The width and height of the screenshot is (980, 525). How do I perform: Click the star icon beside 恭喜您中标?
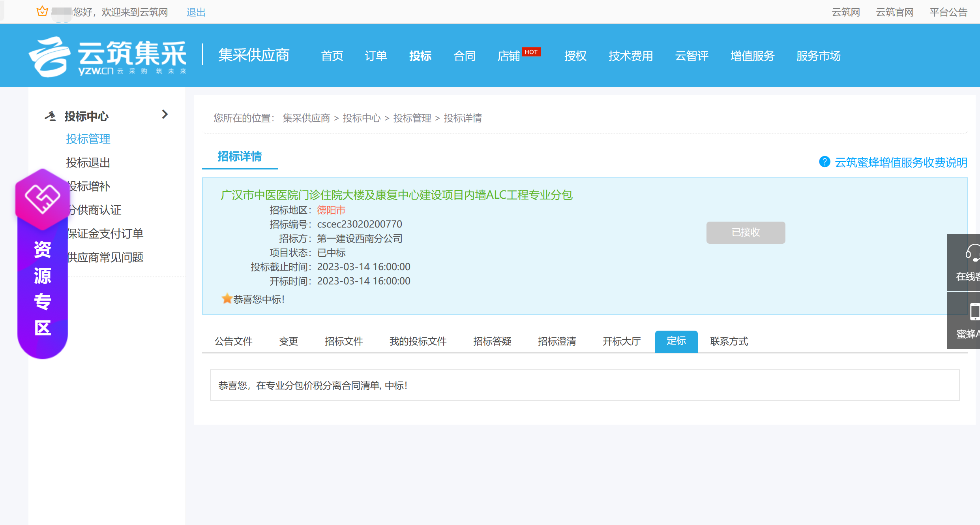227,299
